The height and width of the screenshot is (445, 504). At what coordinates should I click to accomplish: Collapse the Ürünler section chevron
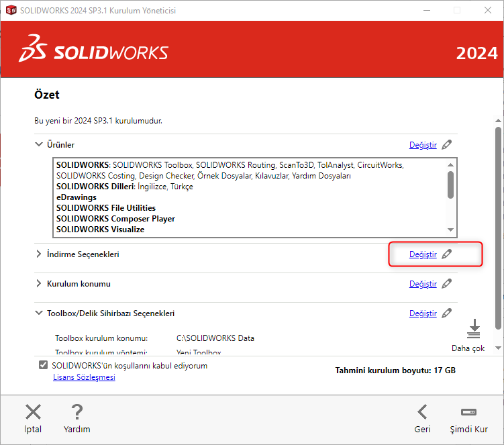pyautogui.click(x=38, y=144)
